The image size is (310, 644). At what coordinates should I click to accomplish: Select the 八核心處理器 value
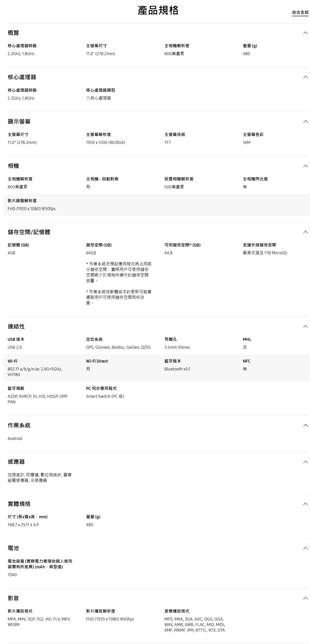pos(98,98)
